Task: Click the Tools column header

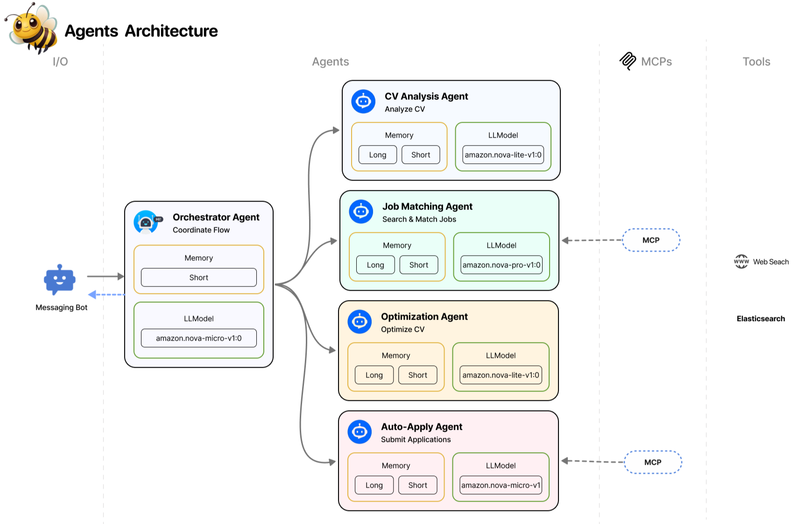Action: pyautogui.click(x=756, y=62)
